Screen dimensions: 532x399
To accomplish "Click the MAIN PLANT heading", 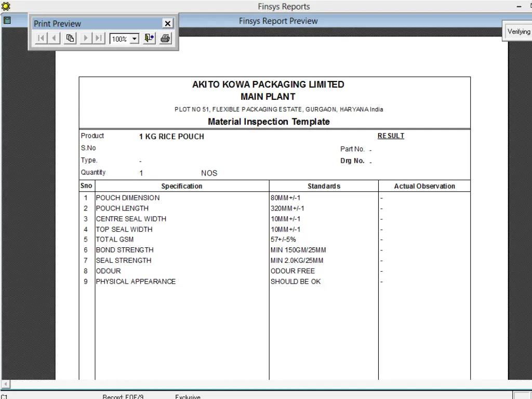I will (268, 97).
